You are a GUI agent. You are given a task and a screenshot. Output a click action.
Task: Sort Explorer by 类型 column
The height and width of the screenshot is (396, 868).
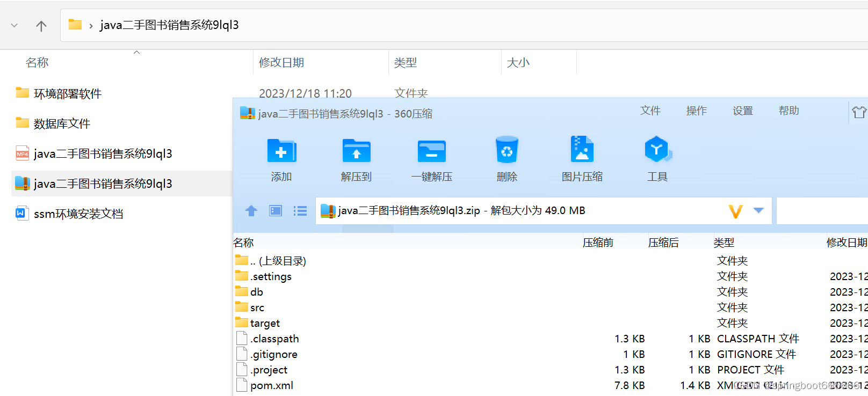point(406,63)
